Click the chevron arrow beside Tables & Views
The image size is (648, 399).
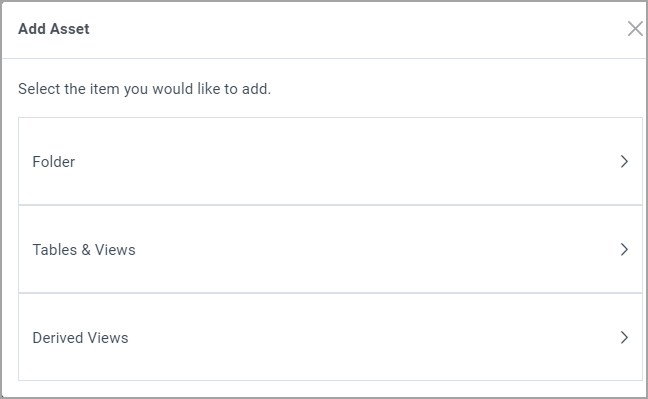624,249
